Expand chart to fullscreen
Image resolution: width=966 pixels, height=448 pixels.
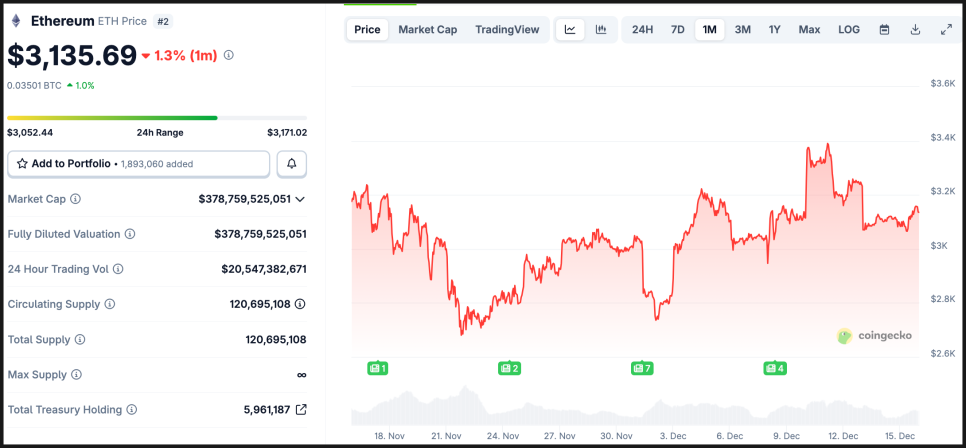click(x=946, y=29)
